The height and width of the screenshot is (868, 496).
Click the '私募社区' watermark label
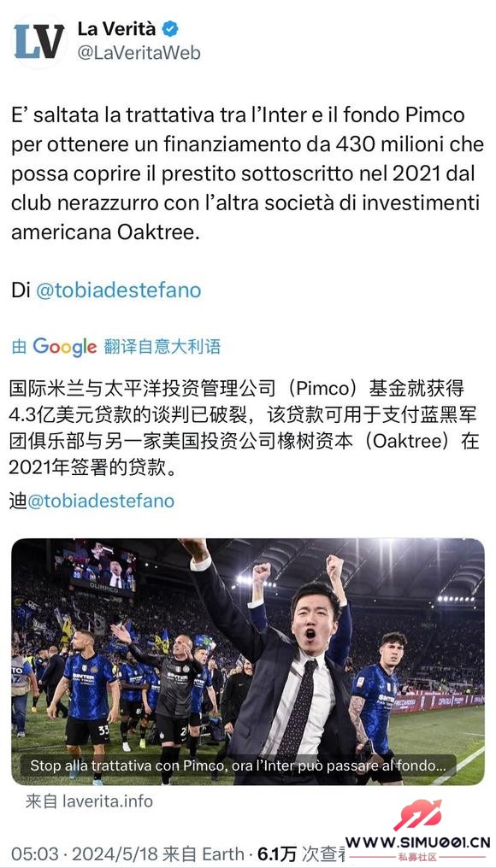pyautogui.click(x=418, y=858)
